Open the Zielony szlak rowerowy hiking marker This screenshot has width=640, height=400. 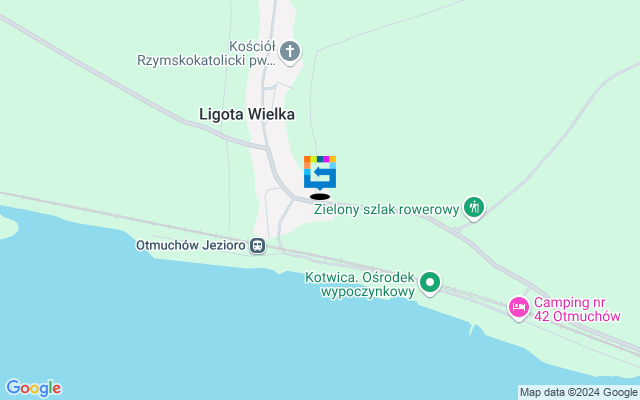[x=474, y=208]
